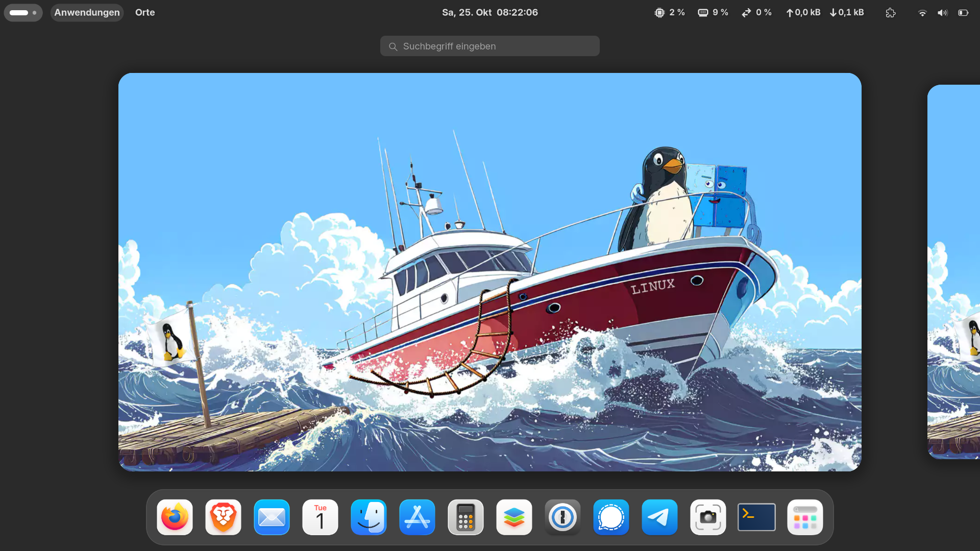Viewport: 980px width, 551px height.
Task: Launch Firefox from the dock
Action: (175, 517)
